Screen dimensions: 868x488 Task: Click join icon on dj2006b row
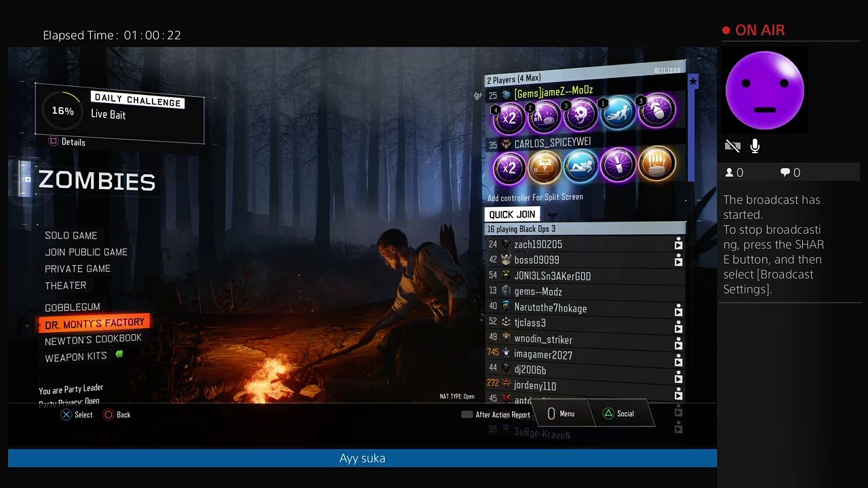(678, 378)
